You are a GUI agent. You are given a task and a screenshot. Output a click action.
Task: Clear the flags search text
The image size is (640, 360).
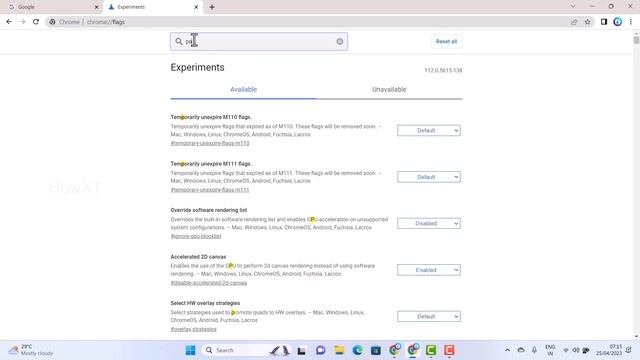point(340,41)
